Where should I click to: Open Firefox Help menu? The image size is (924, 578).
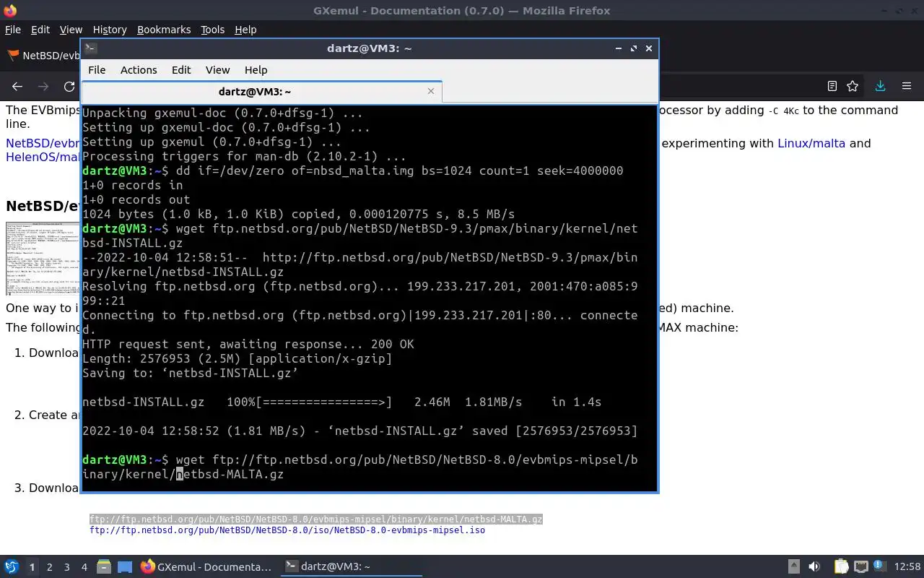245,30
